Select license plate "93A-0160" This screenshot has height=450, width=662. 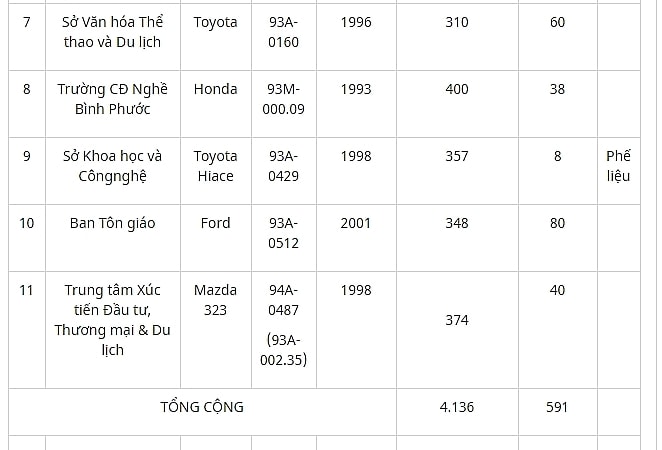[284, 32]
